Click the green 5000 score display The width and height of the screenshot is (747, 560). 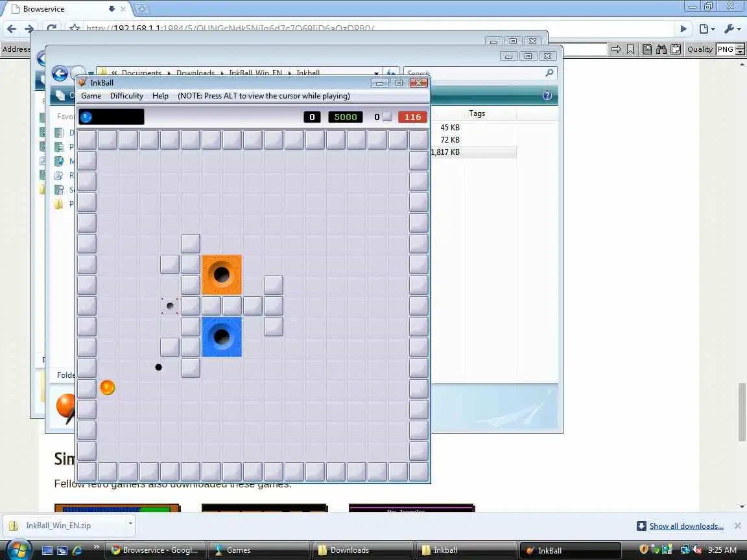[346, 117]
